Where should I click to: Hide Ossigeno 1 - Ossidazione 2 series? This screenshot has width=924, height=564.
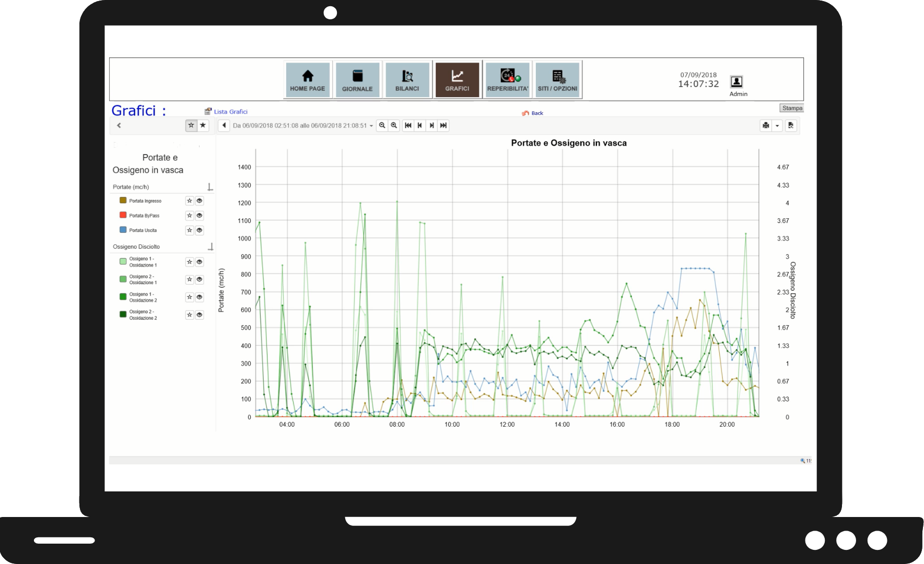tap(200, 297)
